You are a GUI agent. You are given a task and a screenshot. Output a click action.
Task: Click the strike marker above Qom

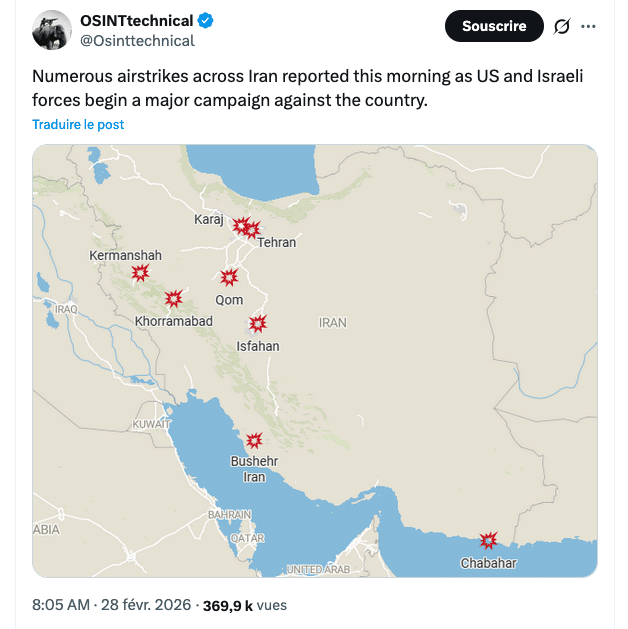coord(229,278)
